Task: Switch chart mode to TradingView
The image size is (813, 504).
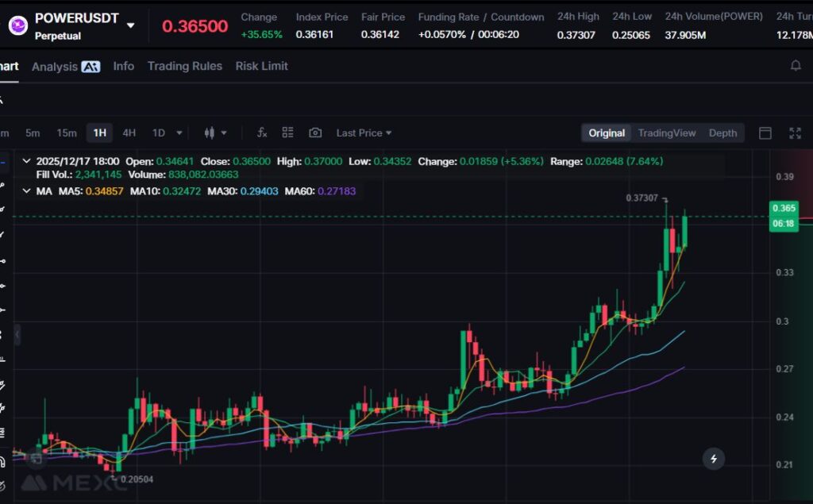Action: (x=666, y=133)
